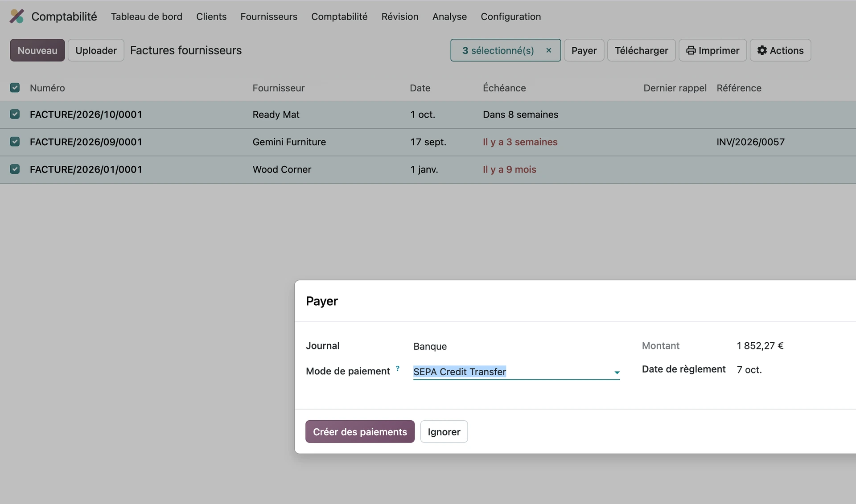
Task: Click the Gemini Furniture supplier cell
Action: pyautogui.click(x=289, y=142)
